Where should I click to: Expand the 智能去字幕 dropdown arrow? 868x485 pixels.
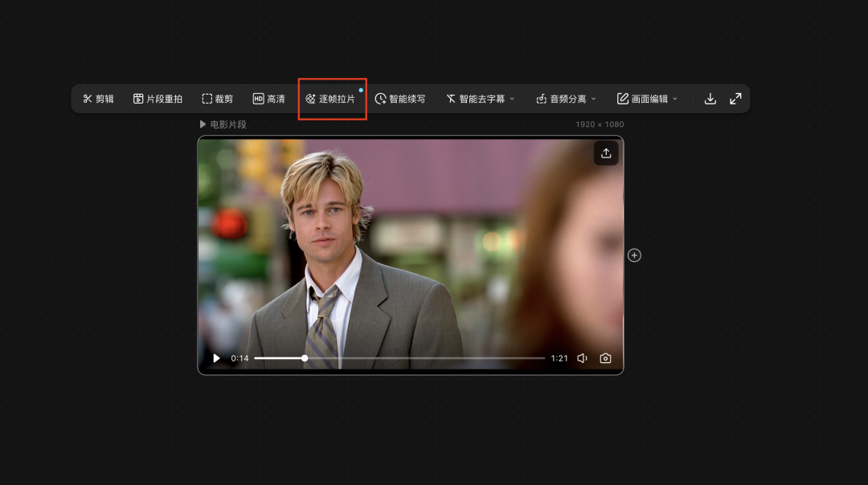[512, 99]
